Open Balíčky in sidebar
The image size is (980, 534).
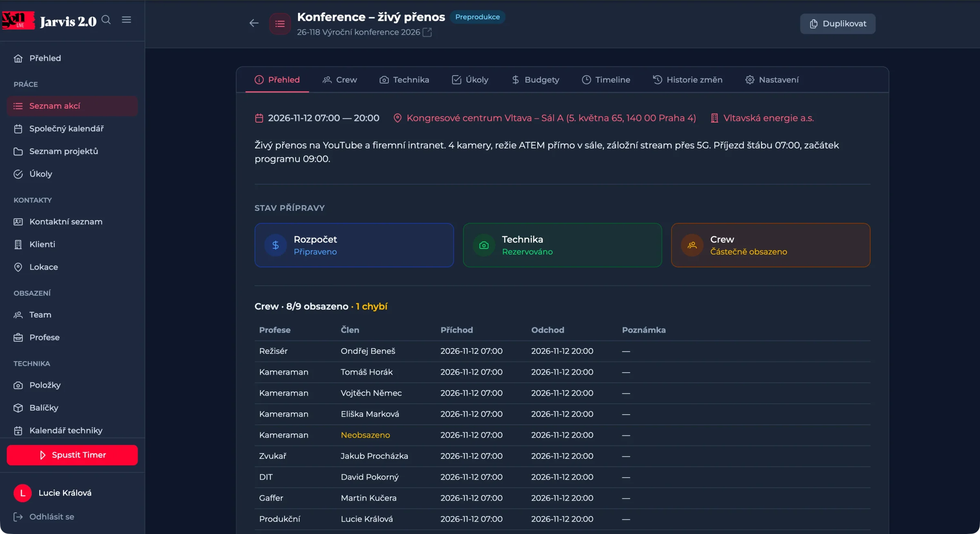(72, 408)
